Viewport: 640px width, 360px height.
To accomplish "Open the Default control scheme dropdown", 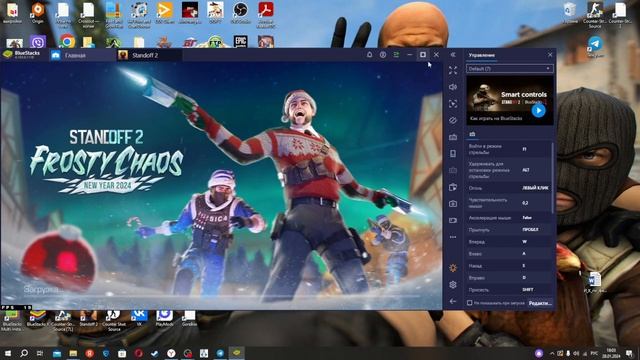I will click(510, 69).
